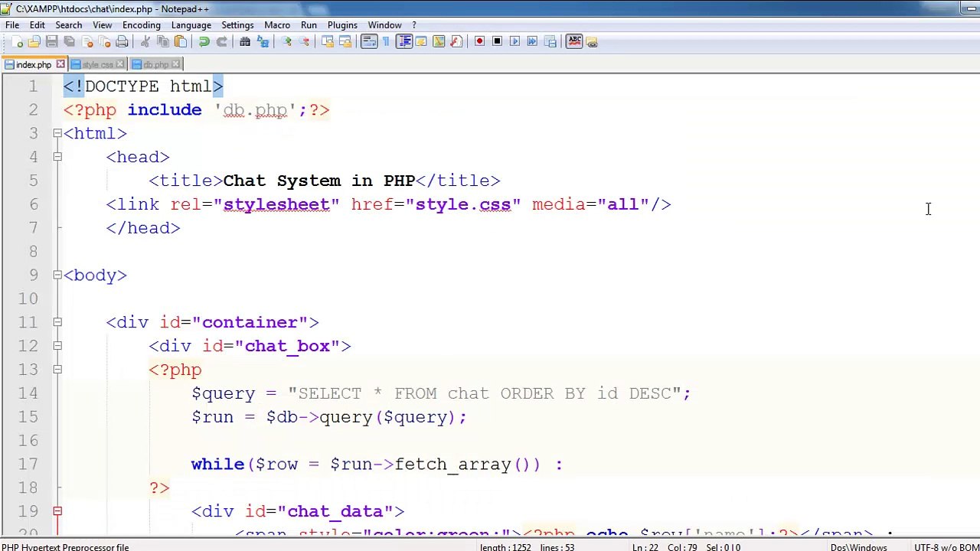Toggle synchronize horizontal scrolling icon
Viewport: 980px width, 551px height.
tap(345, 41)
